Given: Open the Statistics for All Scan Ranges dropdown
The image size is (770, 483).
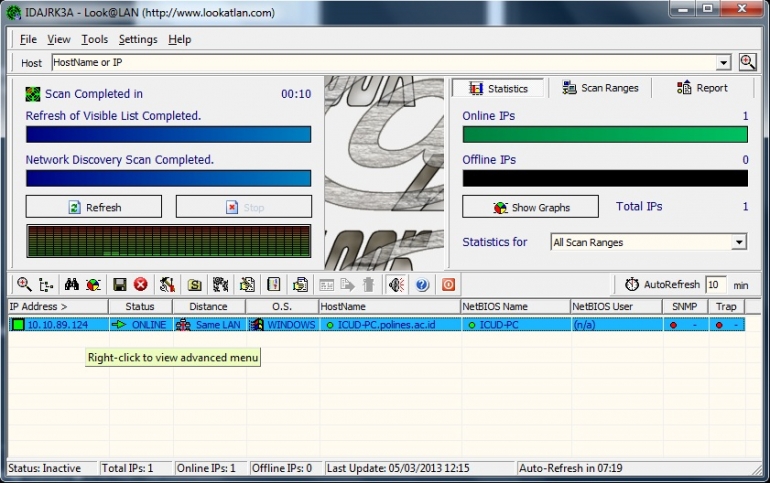Looking at the screenshot, I should tap(739, 242).
